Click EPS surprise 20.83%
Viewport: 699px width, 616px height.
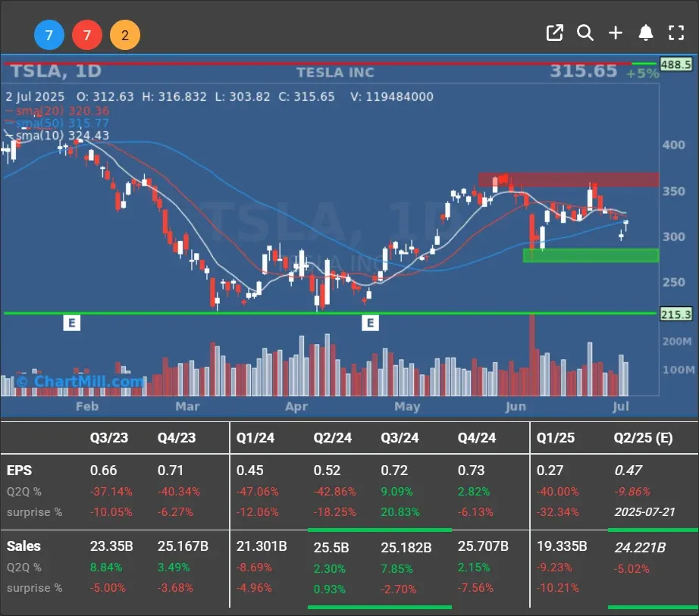(x=400, y=512)
